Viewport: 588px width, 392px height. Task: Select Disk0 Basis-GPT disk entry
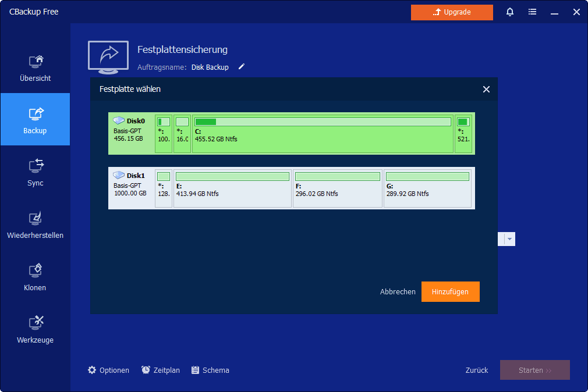tap(131, 133)
